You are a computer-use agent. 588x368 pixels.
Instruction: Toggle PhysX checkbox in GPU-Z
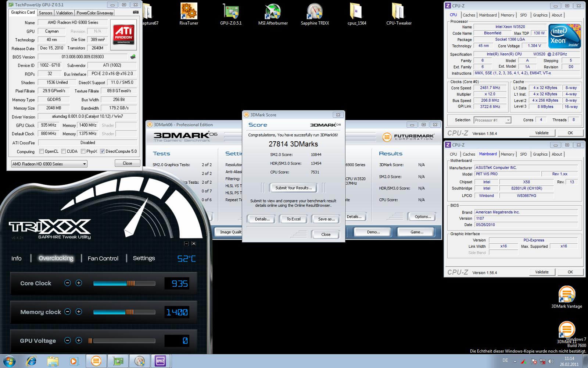point(83,151)
